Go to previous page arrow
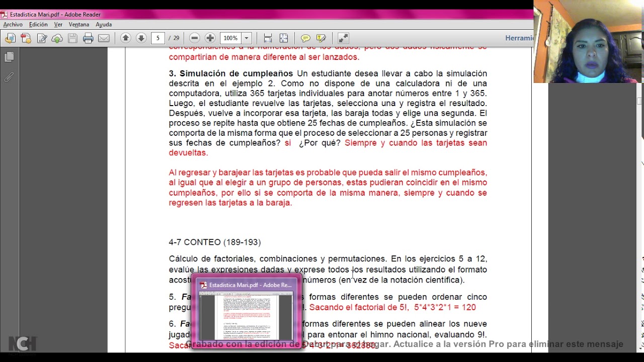 tap(126, 38)
